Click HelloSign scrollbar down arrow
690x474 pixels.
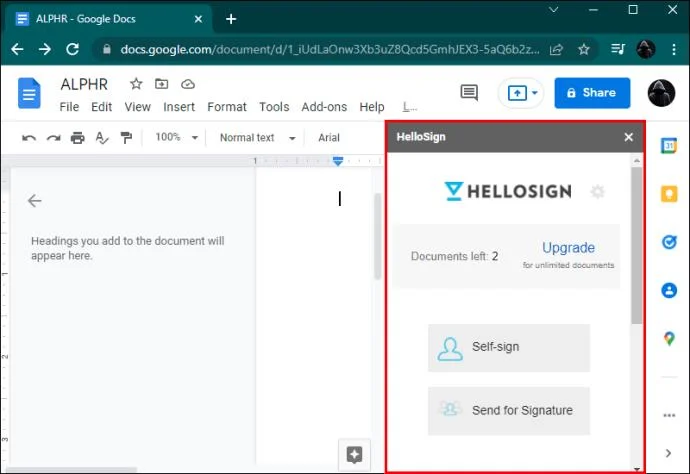[637, 469]
